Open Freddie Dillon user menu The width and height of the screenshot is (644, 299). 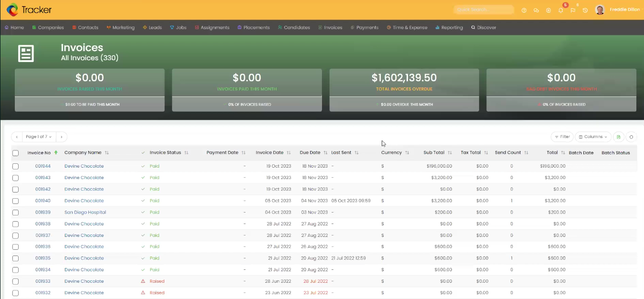tap(624, 10)
